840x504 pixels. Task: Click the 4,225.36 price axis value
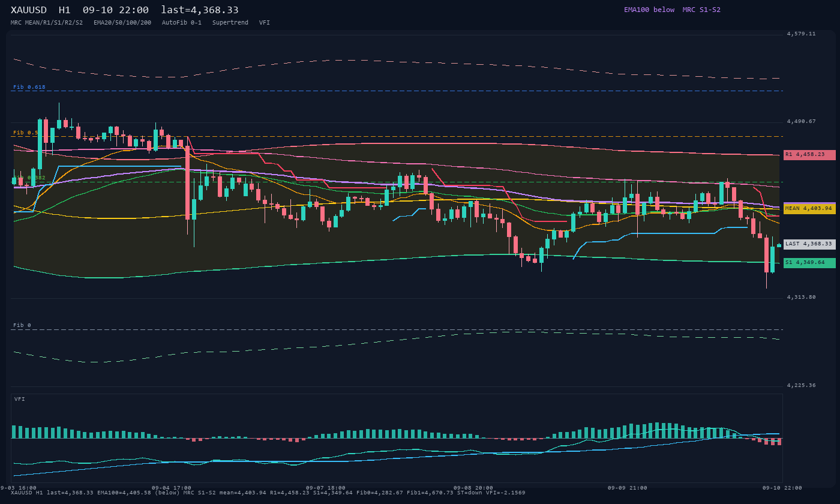(802, 385)
